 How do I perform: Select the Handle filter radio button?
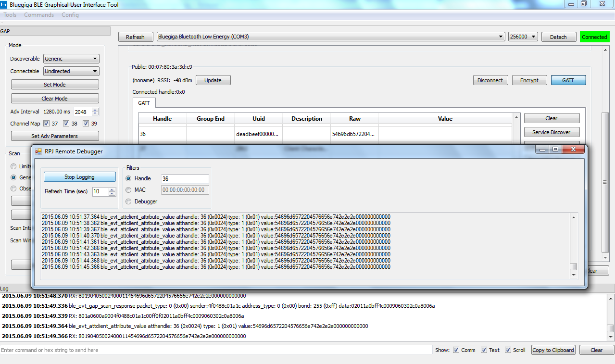click(128, 178)
